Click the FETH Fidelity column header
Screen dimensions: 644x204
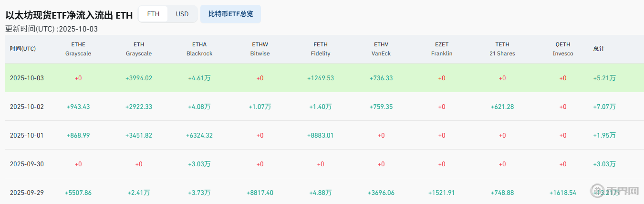tap(321, 49)
